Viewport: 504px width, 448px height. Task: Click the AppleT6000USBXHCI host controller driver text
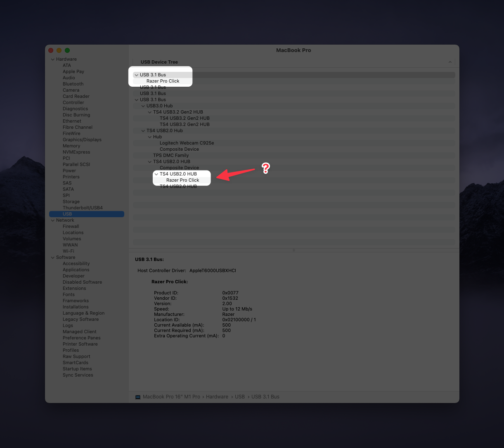(213, 271)
